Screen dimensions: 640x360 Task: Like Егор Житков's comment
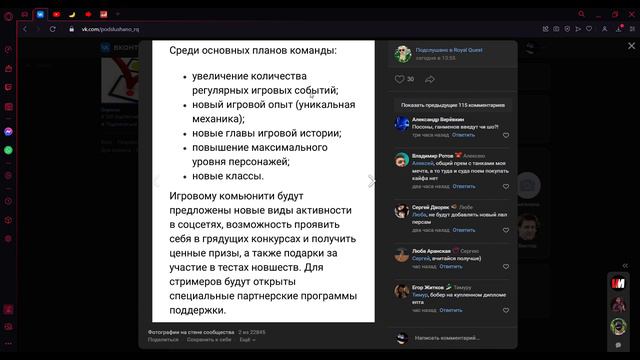pyautogui.click(x=506, y=310)
